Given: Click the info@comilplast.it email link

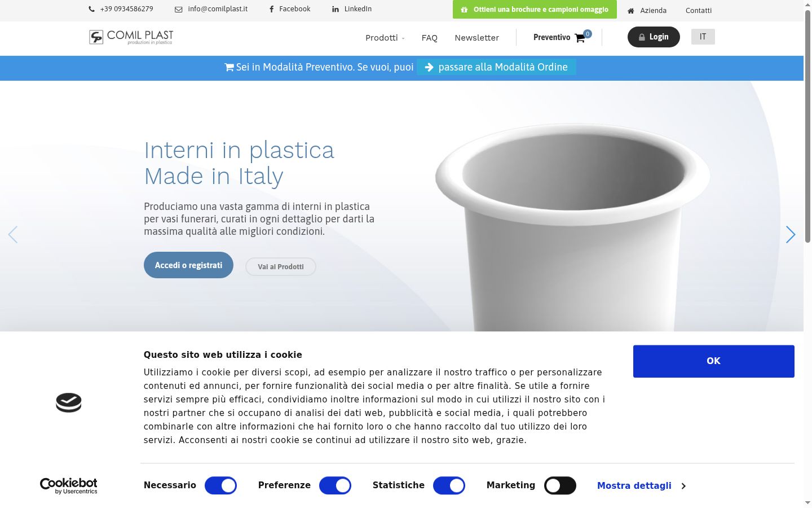Looking at the screenshot, I should (x=218, y=9).
